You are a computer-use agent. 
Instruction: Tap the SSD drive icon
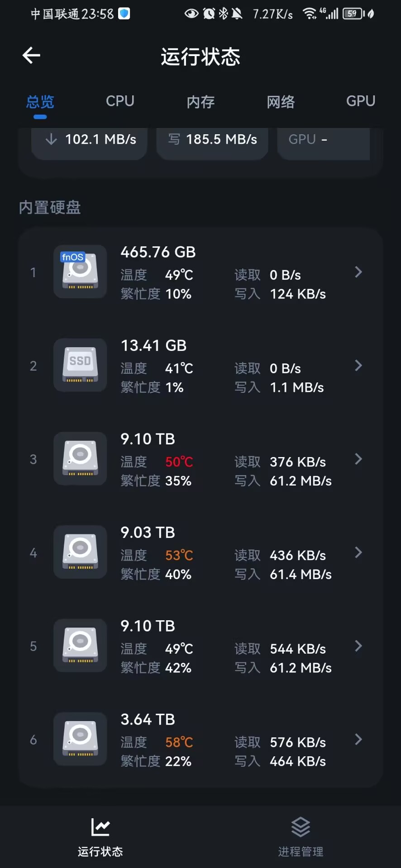tap(80, 365)
